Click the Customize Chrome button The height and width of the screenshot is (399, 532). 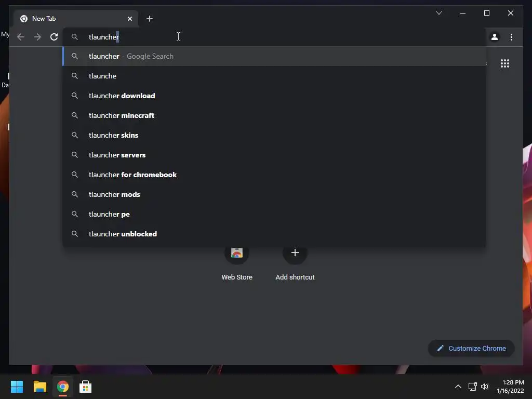pyautogui.click(x=471, y=348)
